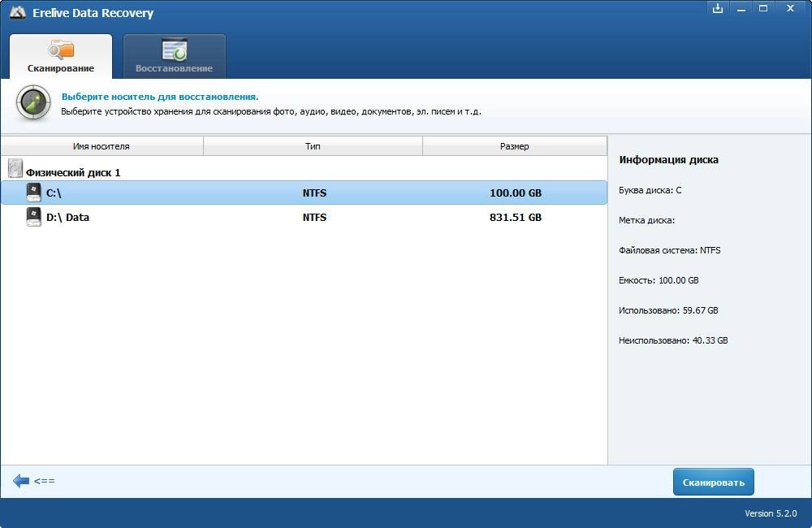This screenshot has width=812, height=528.
Task: Click Выберите носитель для восстановления heading
Action: (160, 97)
